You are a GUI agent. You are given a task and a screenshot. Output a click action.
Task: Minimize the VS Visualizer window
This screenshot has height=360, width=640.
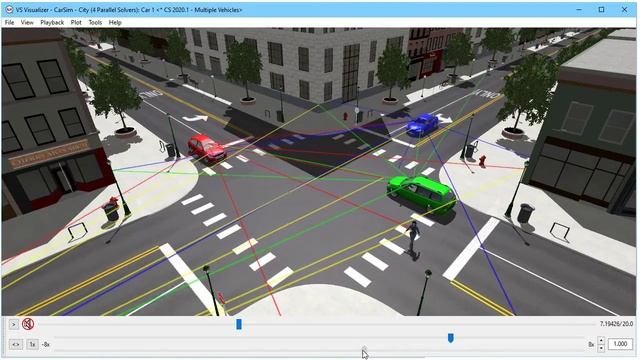579,9
